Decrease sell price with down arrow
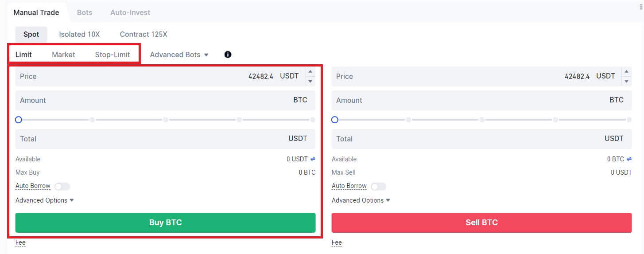The height and width of the screenshot is (254, 644). pos(626,81)
